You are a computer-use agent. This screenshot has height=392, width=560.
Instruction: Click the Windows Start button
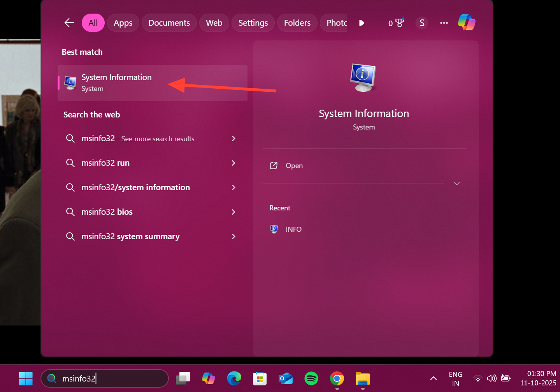pos(26,378)
